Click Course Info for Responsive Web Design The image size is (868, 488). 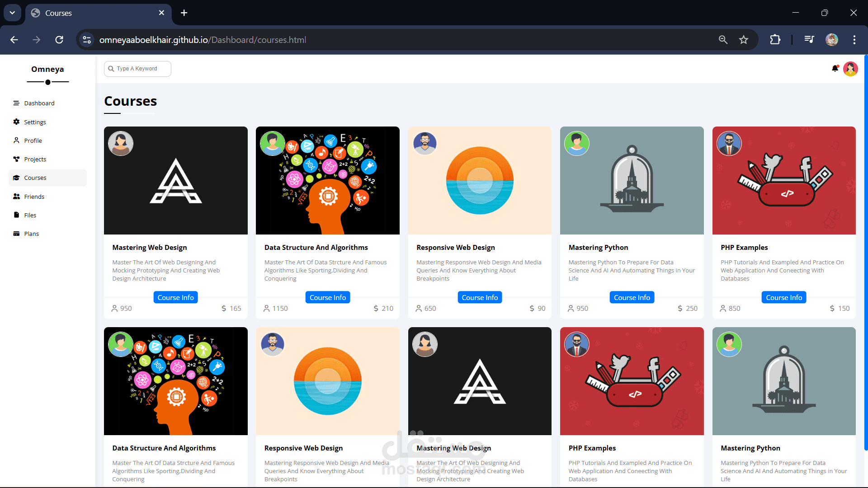tap(479, 297)
